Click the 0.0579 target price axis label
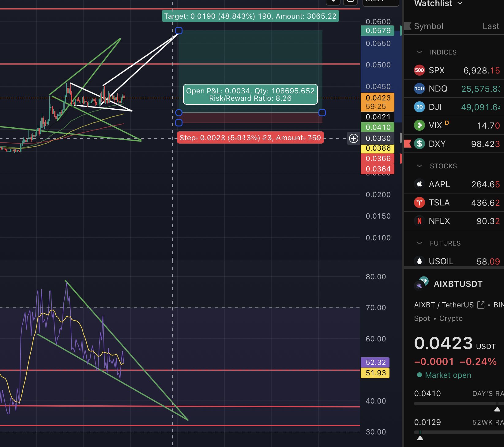 click(378, 31)
